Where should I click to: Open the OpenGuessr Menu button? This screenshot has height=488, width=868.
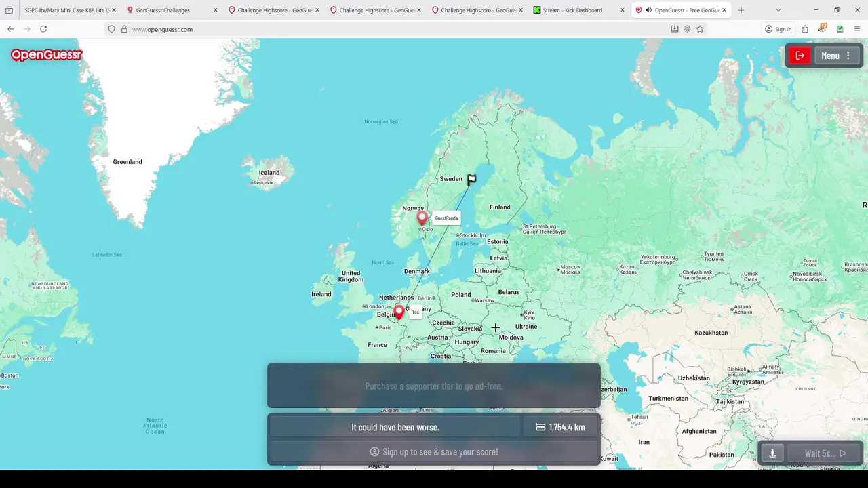coord(837,56)
